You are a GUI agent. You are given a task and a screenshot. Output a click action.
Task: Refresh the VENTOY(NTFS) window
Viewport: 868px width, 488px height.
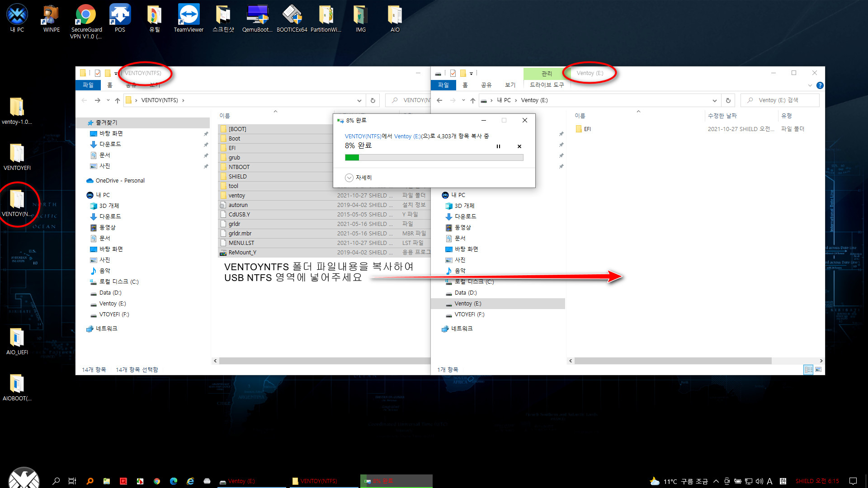[x=373, y=100]
